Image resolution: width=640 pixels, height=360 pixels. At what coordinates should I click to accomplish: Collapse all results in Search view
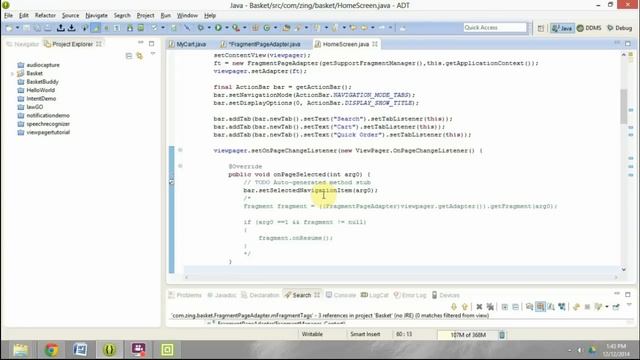516,307
